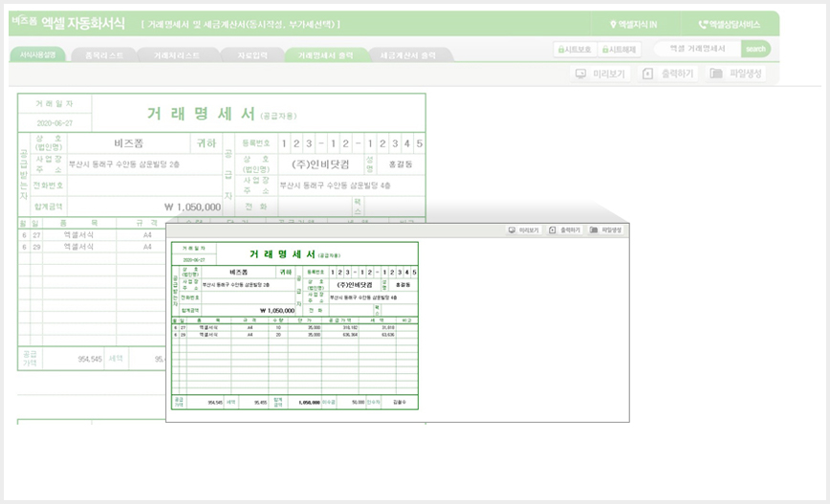
Task: Focus the 엑셀 거래명세서 search field
Action: coord(697,49)
